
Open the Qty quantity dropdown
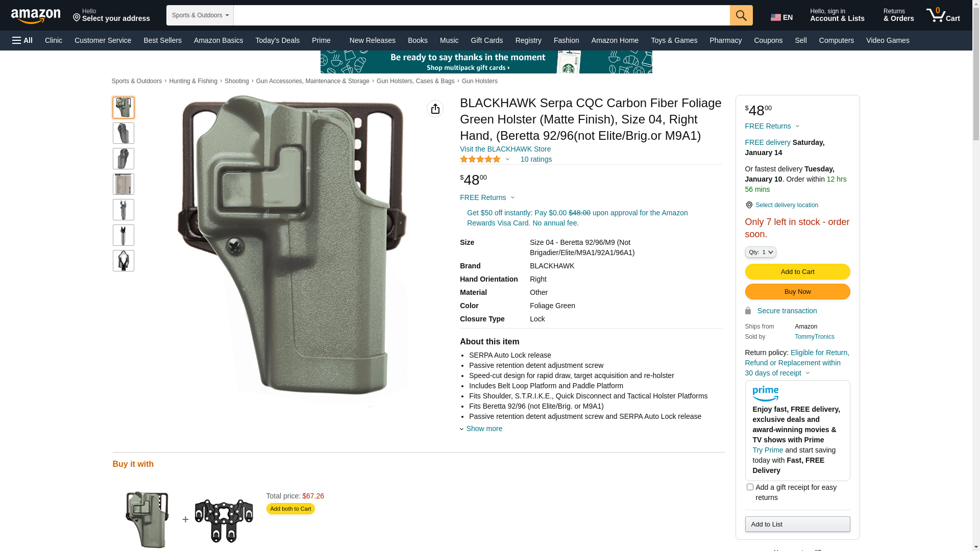[761, 252]
